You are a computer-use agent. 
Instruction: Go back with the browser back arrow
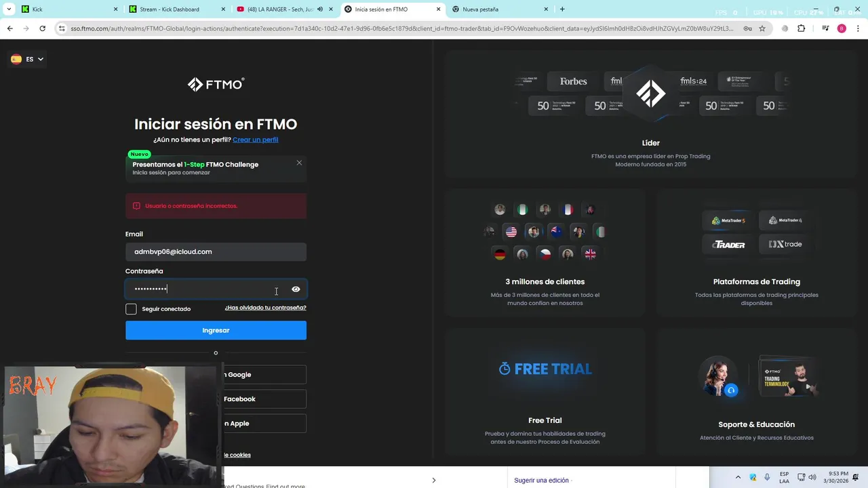(9, 28)
